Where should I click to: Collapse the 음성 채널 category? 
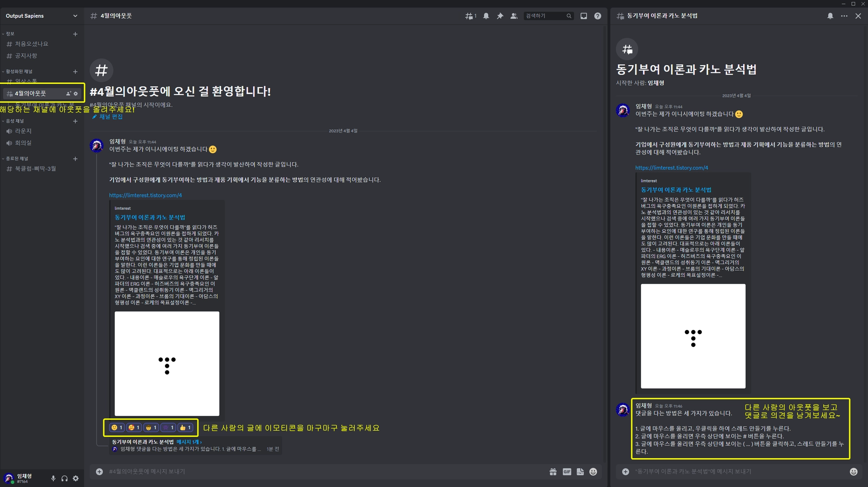pyautogui.click(x=14, y=121)
